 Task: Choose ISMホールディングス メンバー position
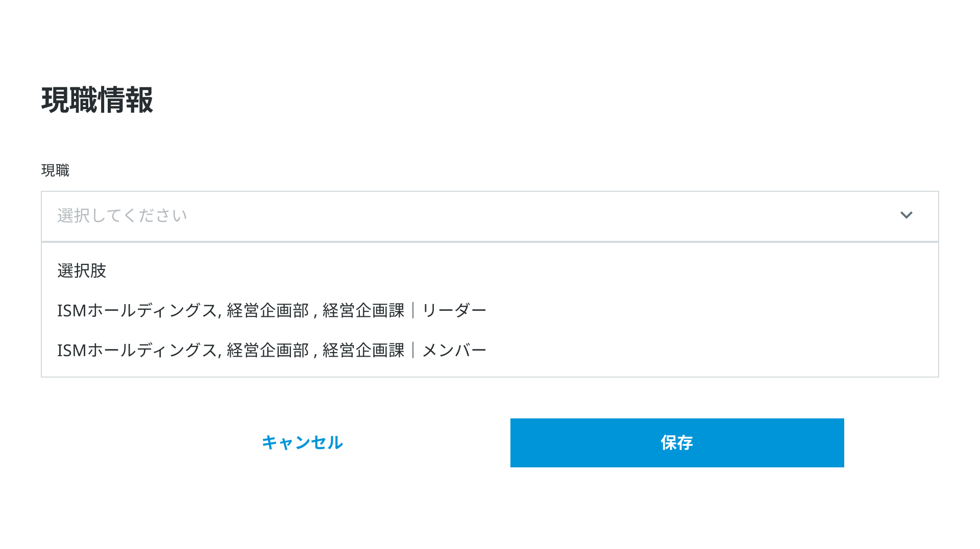click(x=490, y=350)
